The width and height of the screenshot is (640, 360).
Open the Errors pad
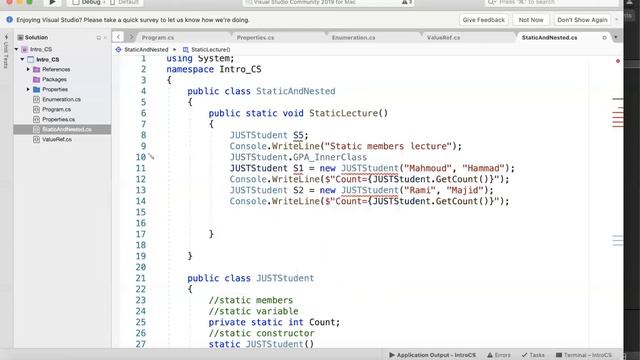pyautogui.click(x=499, y=355)
